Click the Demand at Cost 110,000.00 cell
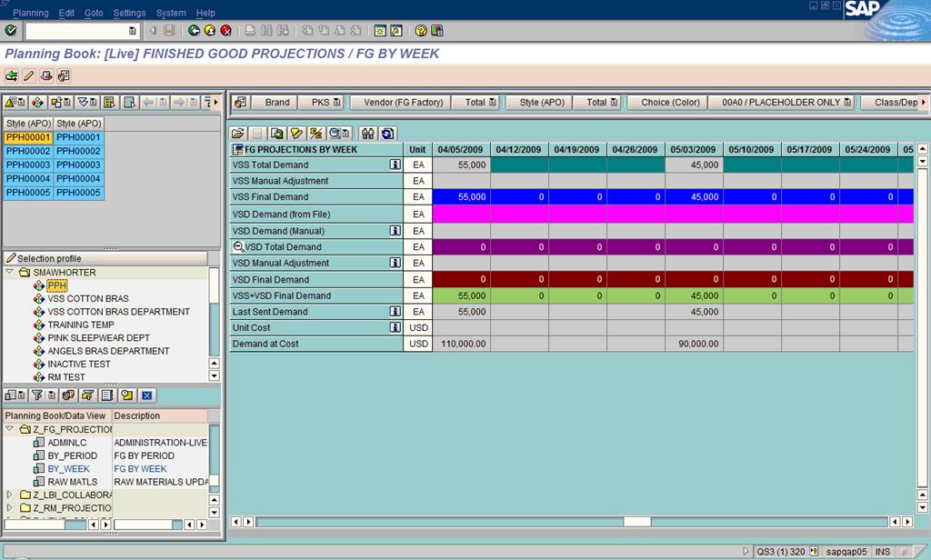 (x=461, y=344)
